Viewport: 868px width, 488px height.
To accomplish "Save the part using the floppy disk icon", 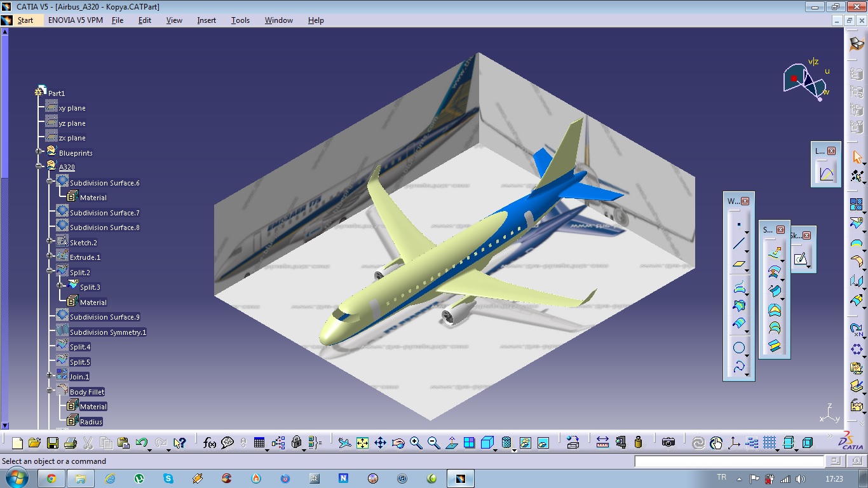I will click(52, 443).
